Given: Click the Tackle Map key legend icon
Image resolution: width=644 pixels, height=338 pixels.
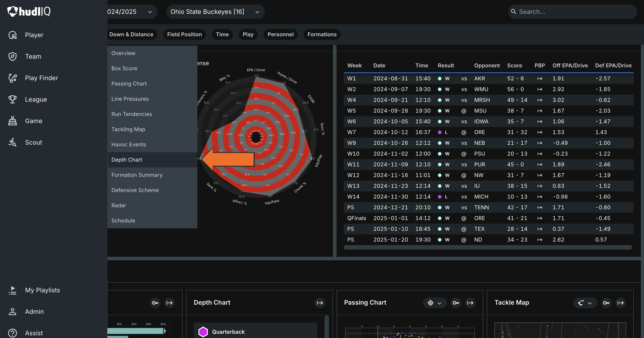Looking at the screenshot, I should [x=606, y=303].
